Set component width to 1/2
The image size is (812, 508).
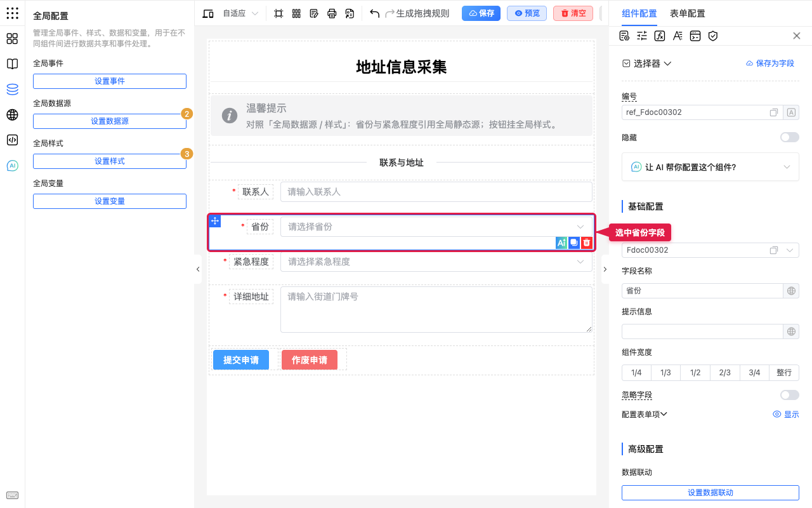695,373
